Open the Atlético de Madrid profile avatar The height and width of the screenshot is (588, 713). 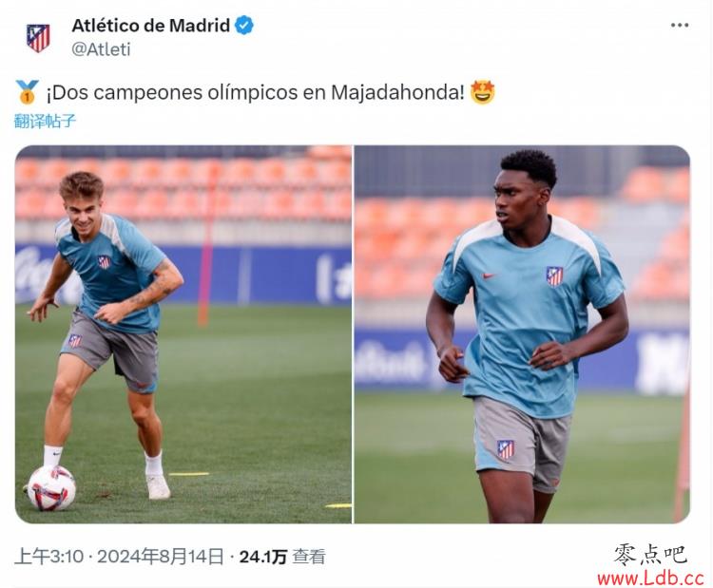click(38, 38)
